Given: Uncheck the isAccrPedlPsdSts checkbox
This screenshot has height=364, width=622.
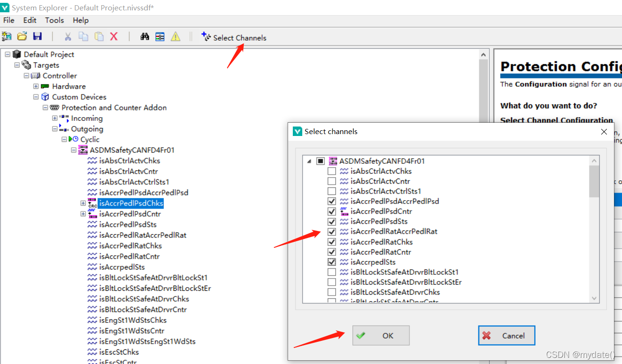Looking at the screenshot, I should click(332, 221).
